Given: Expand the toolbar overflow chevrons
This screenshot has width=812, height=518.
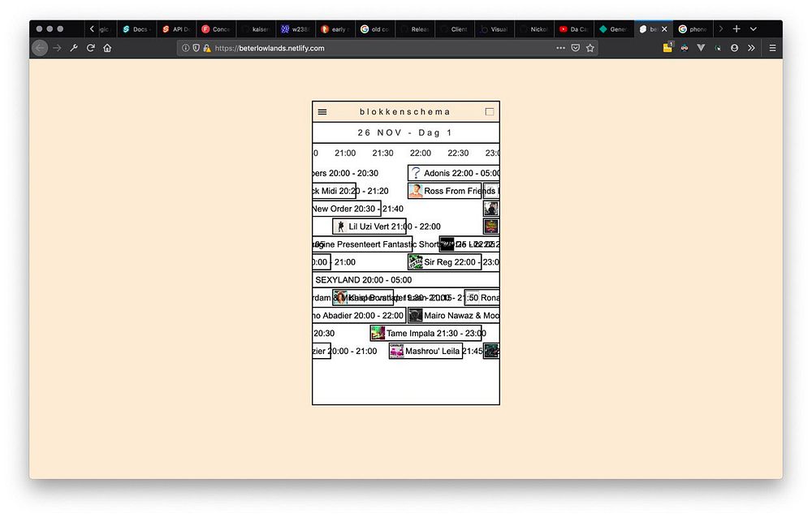Looking at the screenshot, I should (751, 48).
